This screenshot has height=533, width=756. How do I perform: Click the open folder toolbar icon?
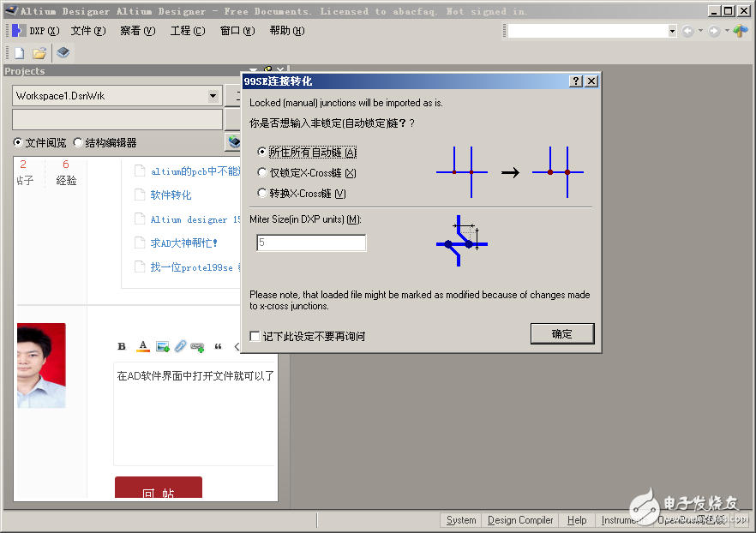[39, 53]
